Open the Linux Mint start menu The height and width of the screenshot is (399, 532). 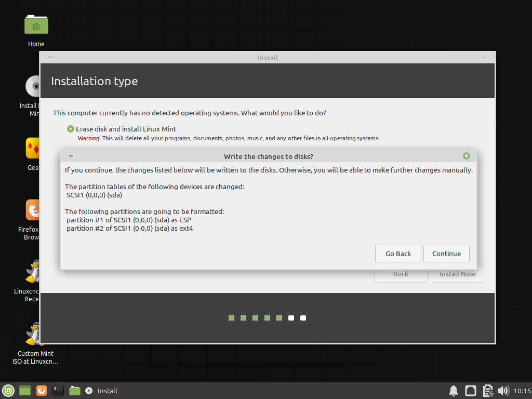(x=8, y=391)
